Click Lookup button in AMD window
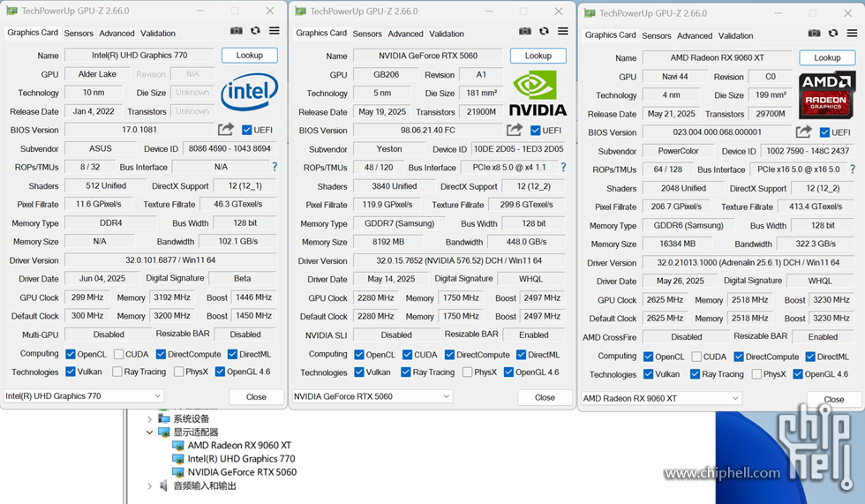The width and height of the screenshot is (865, 504). (x=827, y=57)
